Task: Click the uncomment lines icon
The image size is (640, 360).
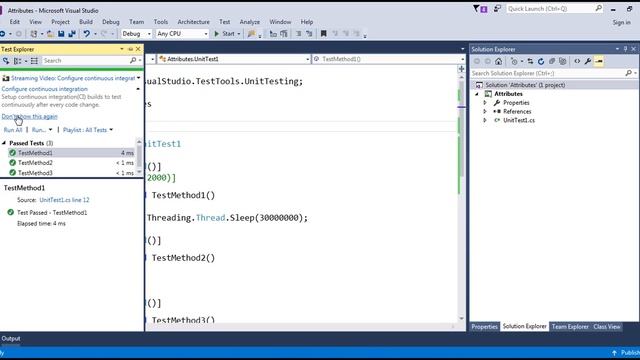Action: pos(309,34)
